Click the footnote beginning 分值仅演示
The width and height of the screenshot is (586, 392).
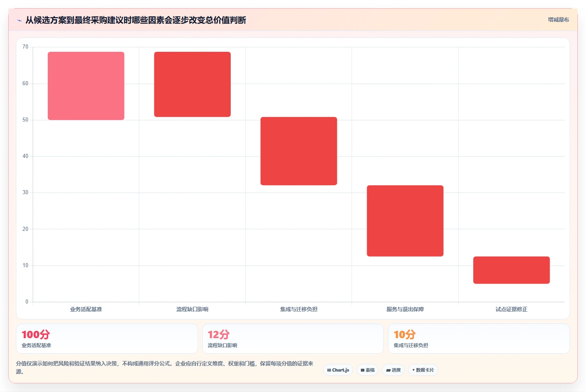[165, 368]
